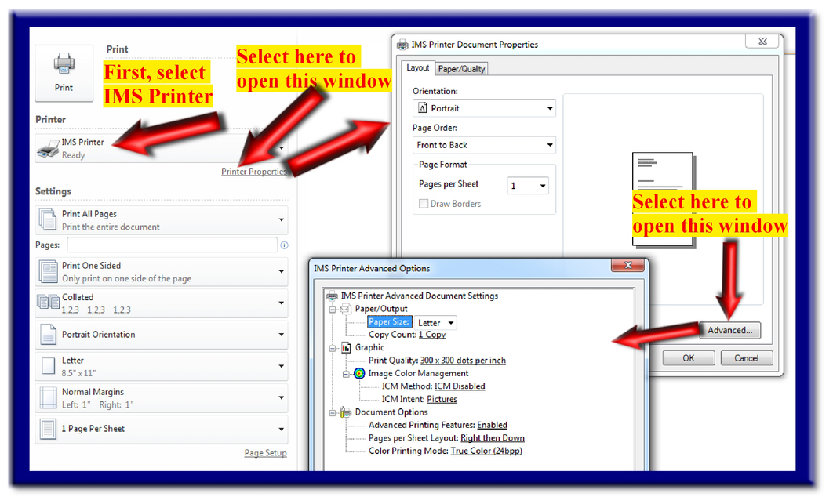
Task: Open the Page Order Front to Back dropdown
Action: point(485,145)
